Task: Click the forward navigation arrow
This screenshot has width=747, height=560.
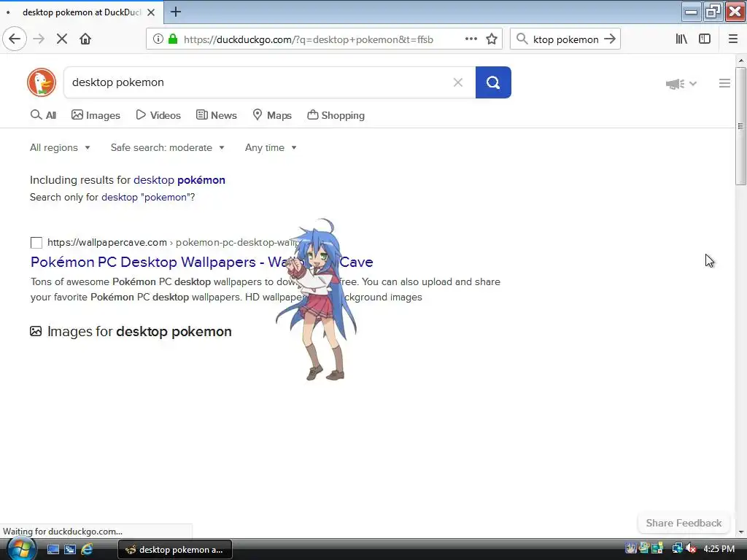Action: (39, 39)
